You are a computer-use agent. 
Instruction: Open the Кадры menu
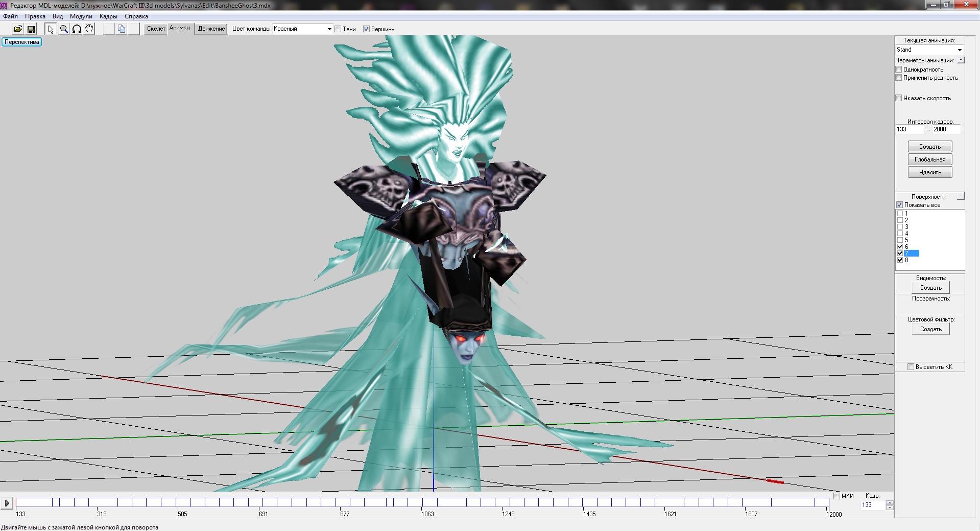108,16
